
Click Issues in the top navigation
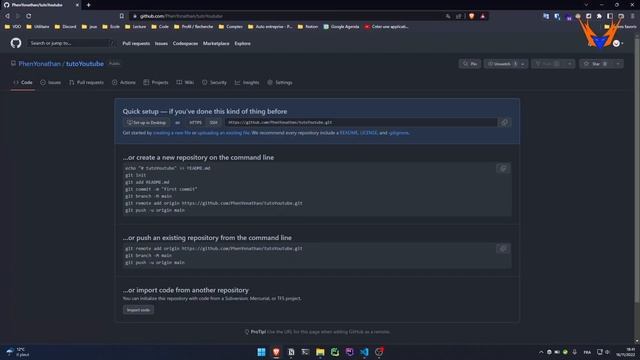(x=161, y=44)
